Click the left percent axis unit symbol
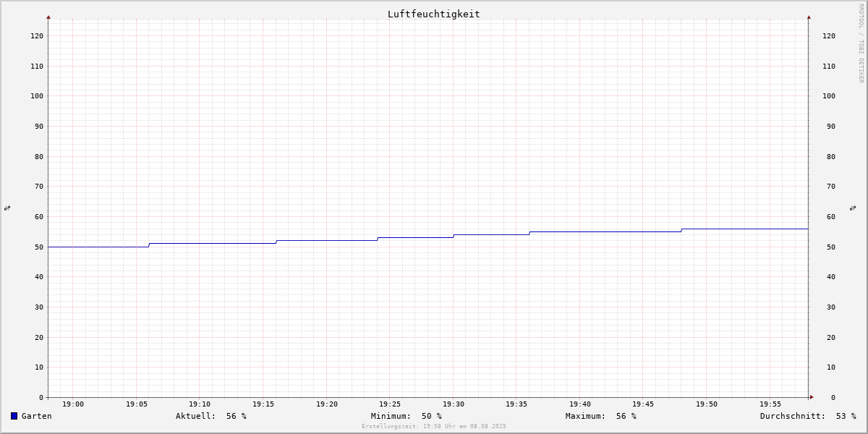Screen dimensions: 868x434 7,208
